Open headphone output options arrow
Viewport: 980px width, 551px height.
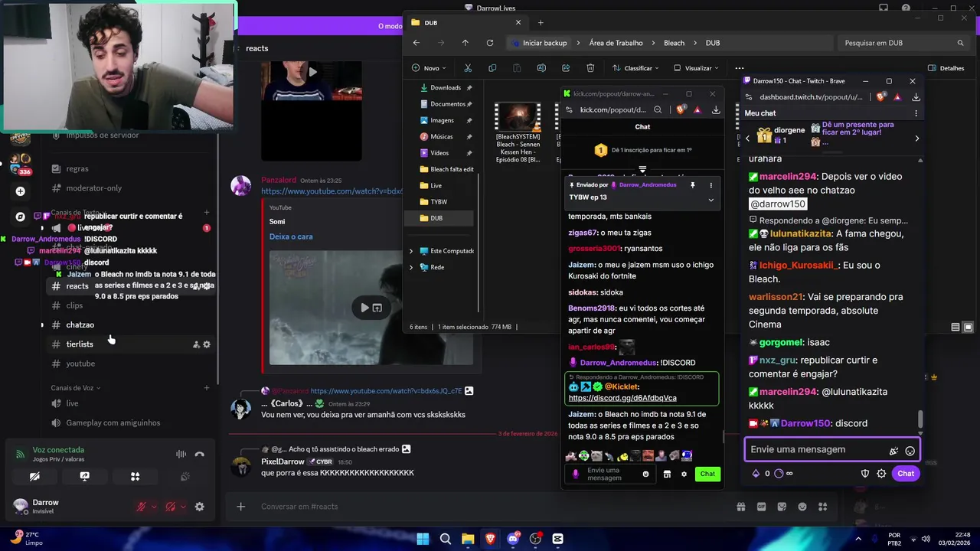pos(184,507)
